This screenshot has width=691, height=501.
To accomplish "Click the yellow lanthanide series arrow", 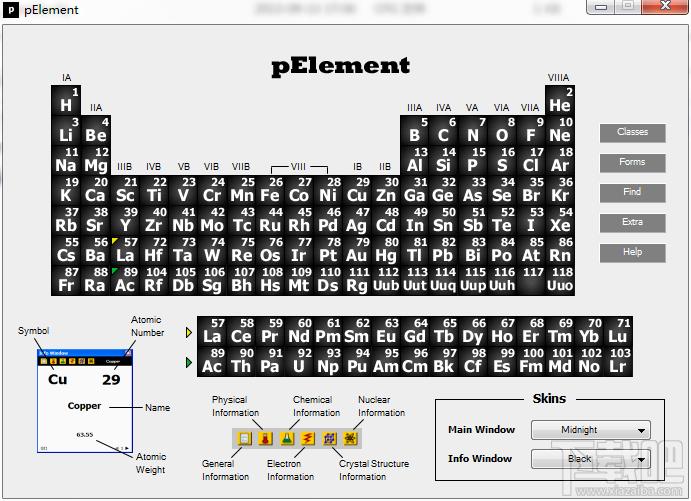I will (189, 333).
